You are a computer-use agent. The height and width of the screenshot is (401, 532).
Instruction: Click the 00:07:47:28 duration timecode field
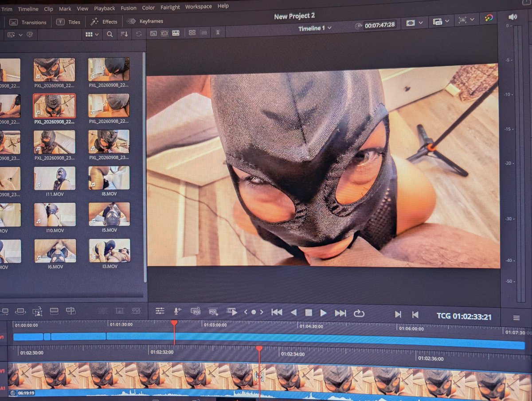380,25
